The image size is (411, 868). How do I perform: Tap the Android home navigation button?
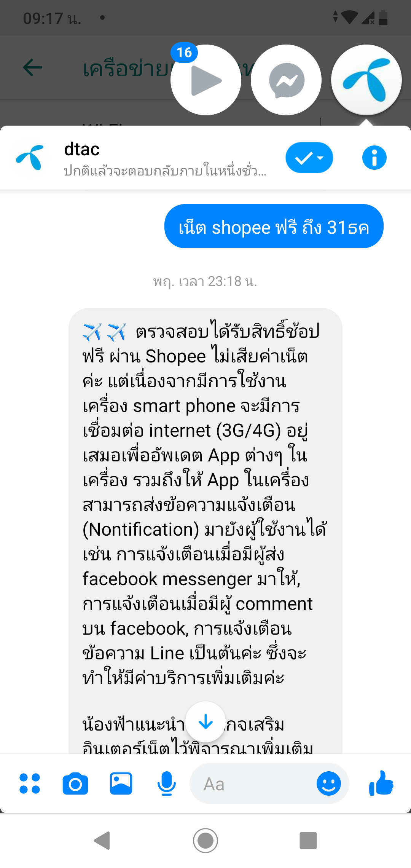(x=205, y=840)
